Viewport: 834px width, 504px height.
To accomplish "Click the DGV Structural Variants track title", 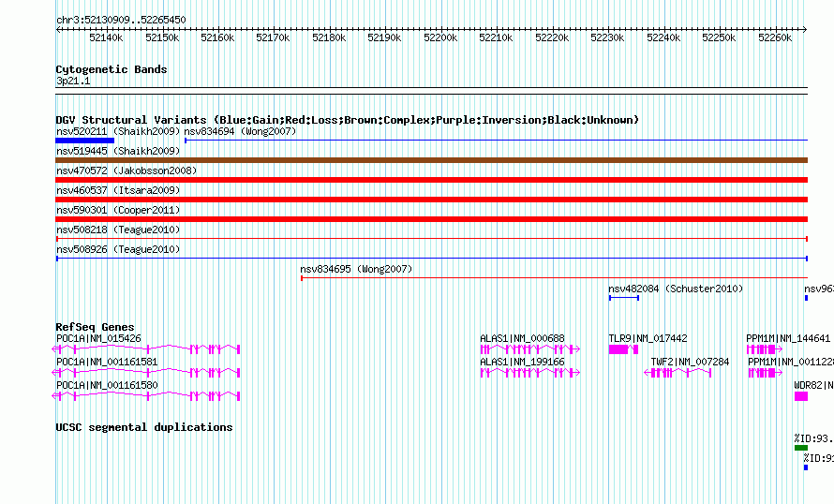I will click(348, 120).
